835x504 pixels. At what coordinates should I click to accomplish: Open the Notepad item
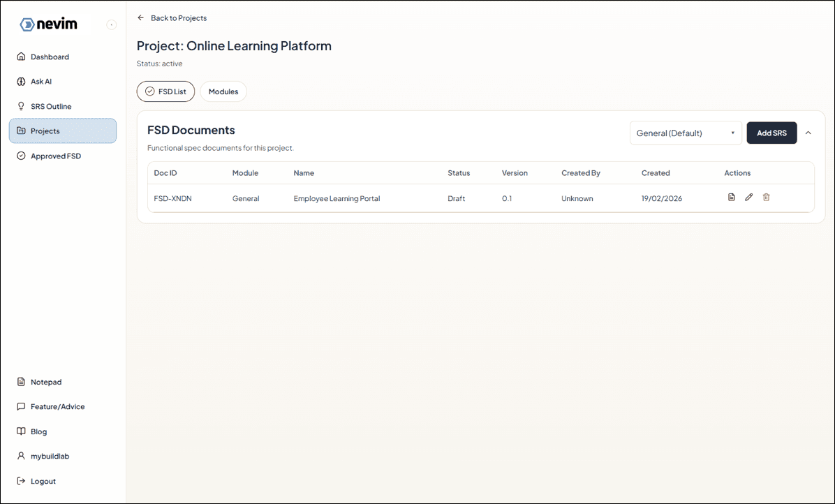(45, 382)
